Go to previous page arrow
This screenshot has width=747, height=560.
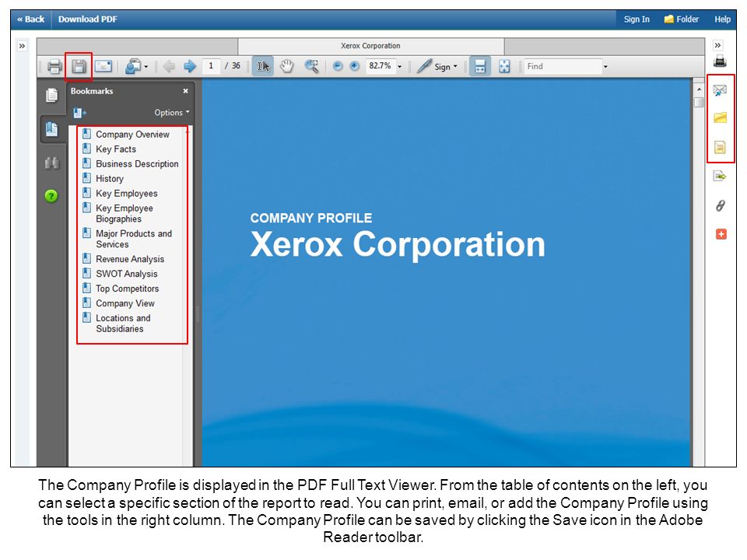[x=168, y=66]
